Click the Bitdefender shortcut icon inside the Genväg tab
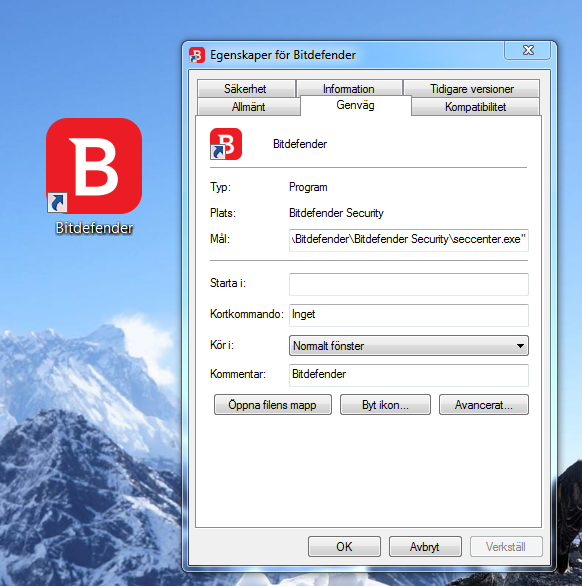This screenshot has height=586, width=582. pos(226,144)
